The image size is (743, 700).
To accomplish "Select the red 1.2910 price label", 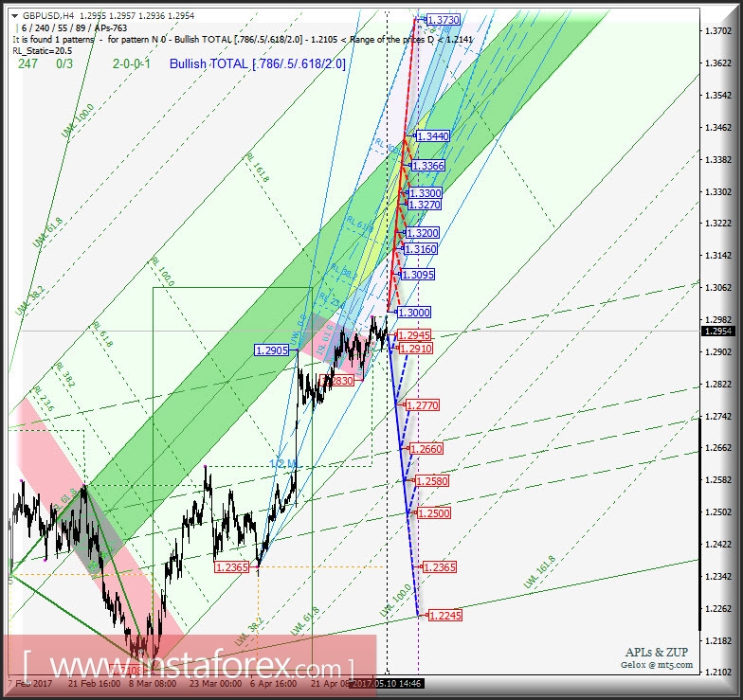I will [x=415, y=349].
